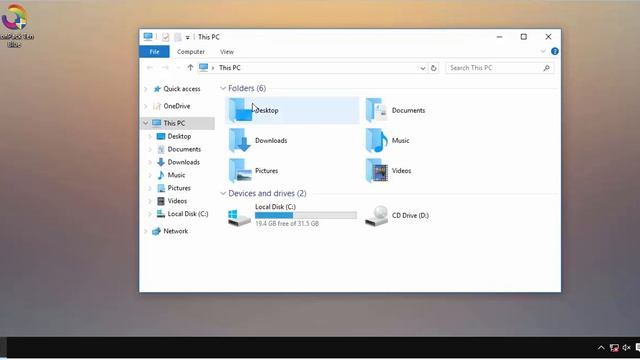Screen dimensions: 640x360
Task: Select Documents in the navigation tree
Action: click(x=184, y=149)
